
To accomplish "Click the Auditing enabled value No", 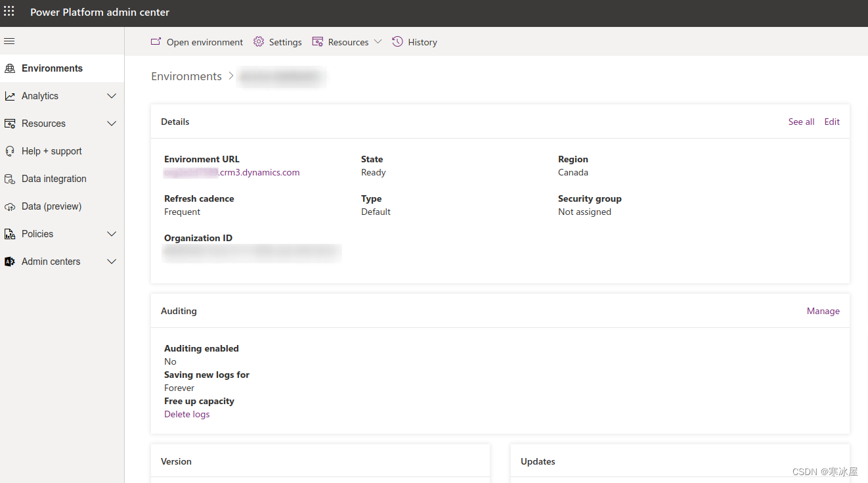I will point(170,361).
